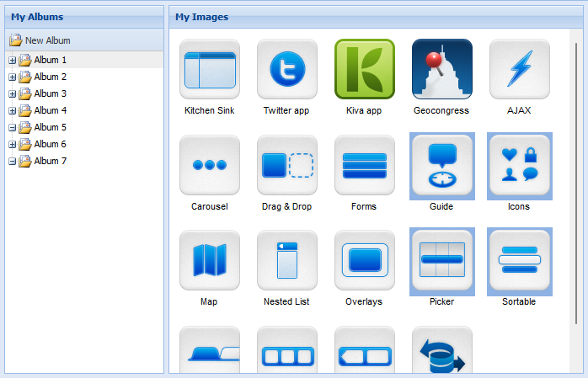Image resolution: width=588 pixels, height=378 pixels.
Task: Click the Album 3 folder icon
Action: pos(25,93)
